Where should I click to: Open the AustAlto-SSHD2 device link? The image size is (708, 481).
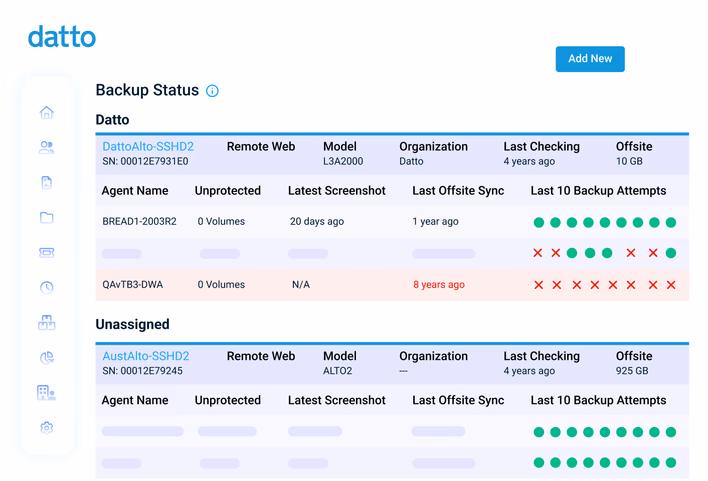pyautogui.click(x=146, y=356)
